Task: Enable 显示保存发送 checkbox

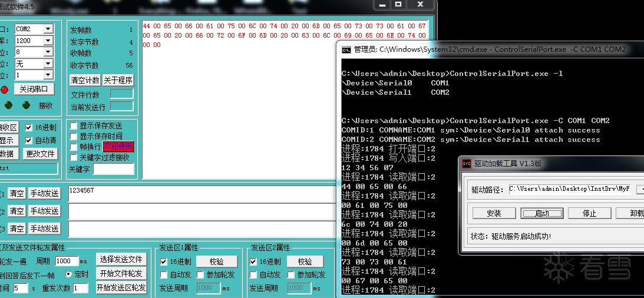Action: 74,125
